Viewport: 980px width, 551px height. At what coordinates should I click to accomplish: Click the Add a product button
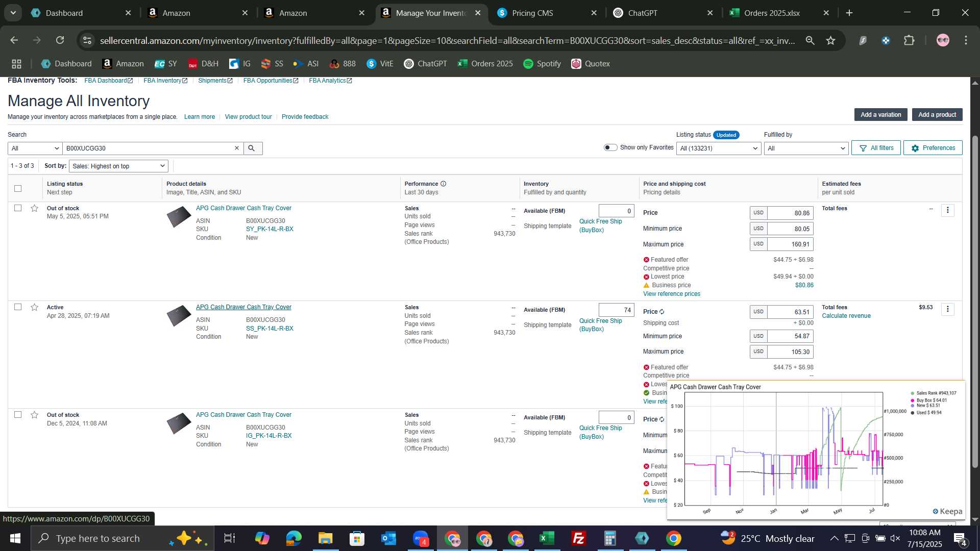point(937,115)
